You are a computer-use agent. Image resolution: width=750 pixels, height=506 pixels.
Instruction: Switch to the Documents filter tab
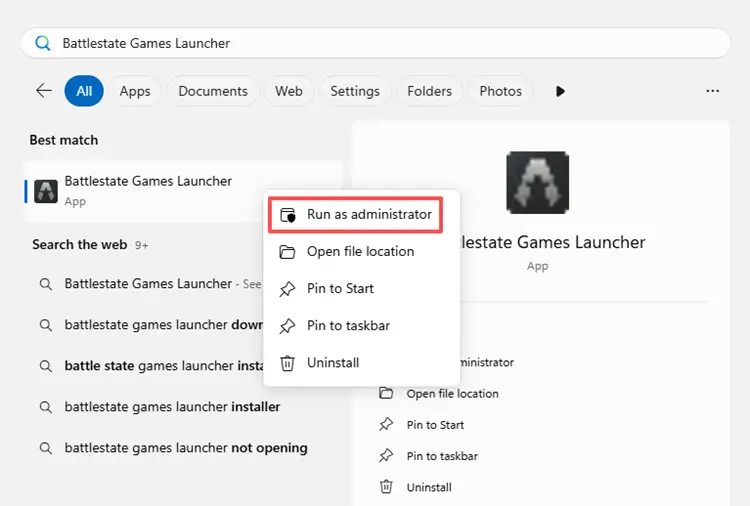[x=213, y=91]
